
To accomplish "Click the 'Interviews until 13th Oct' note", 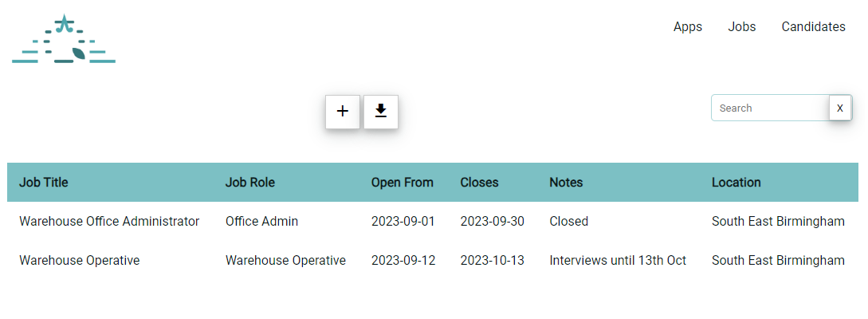I will click(618, 261).
